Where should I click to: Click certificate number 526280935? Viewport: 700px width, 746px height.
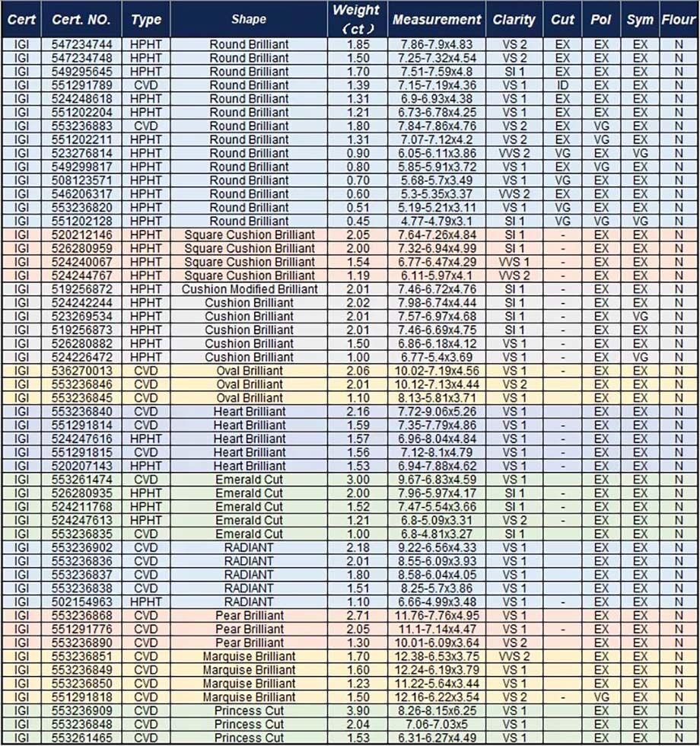click(82, 493)
